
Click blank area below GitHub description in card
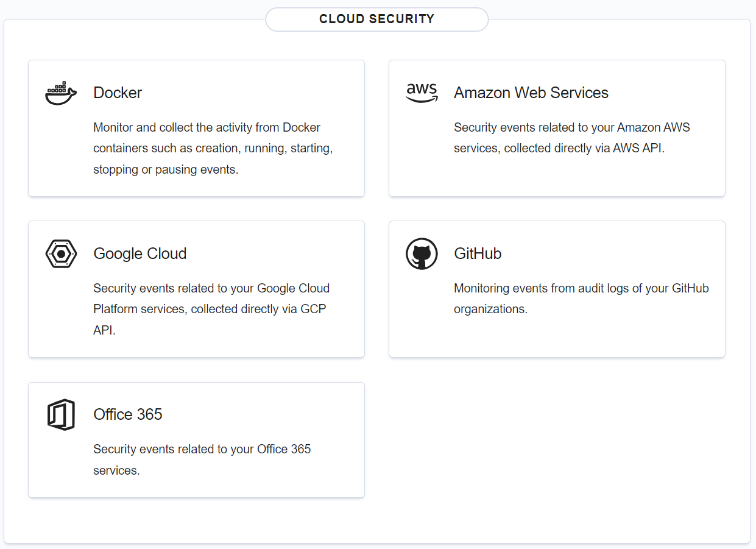coord(557,336)
